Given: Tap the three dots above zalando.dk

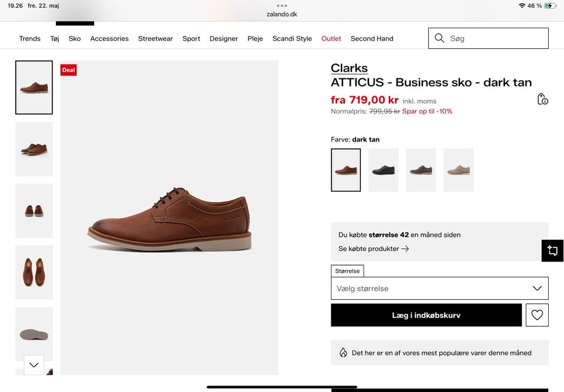Looking at the screenshot, I should [x=282, y=5].
